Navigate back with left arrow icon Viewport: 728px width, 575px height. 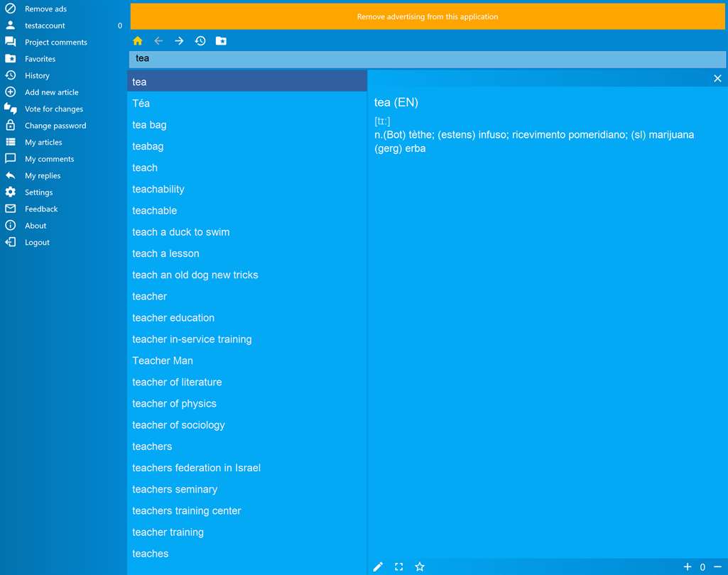(158, 41)
